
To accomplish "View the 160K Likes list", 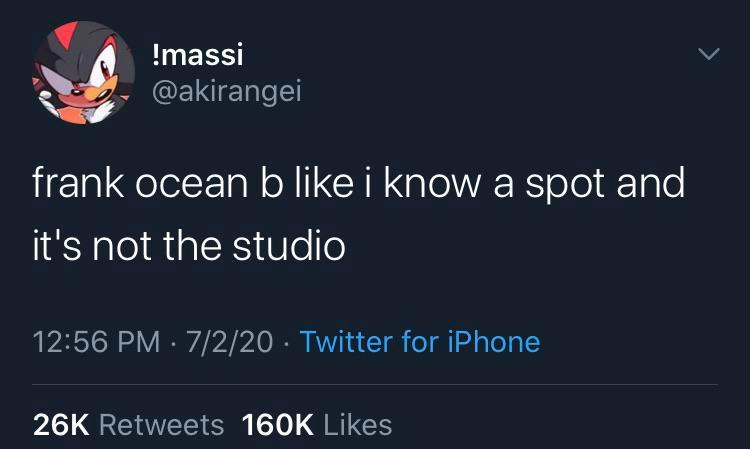I will [317, 424].
